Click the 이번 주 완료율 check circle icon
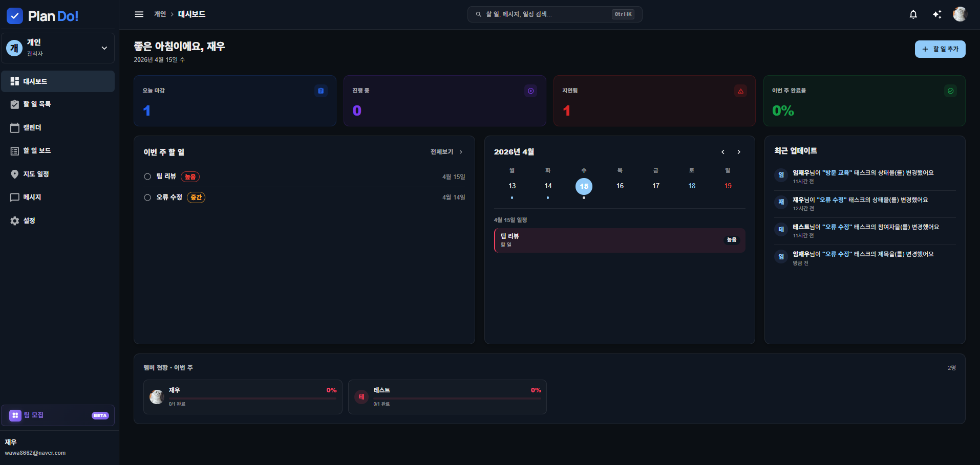Image resolution: width=980 pixels, height=465 pixels. (950, 91)
